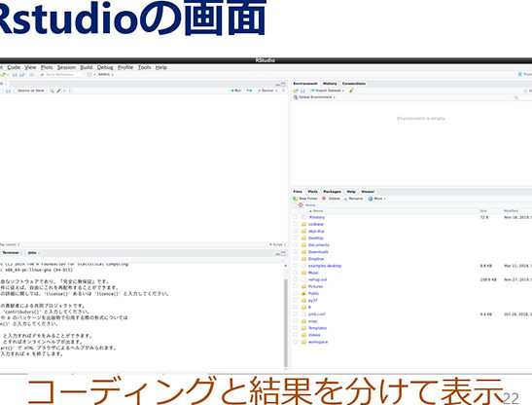532x405 pixels.
Task: Click the Source button in editor
Action: (266, 91)
